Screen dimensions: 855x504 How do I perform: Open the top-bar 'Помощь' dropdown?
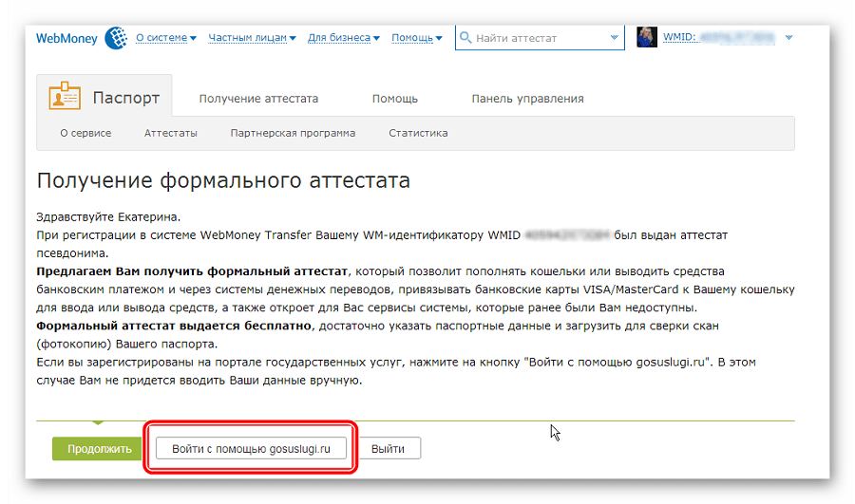[417, 38]
